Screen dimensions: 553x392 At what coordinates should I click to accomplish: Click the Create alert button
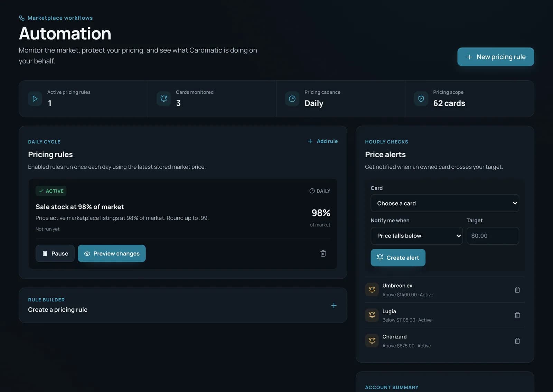coord(398,258)
